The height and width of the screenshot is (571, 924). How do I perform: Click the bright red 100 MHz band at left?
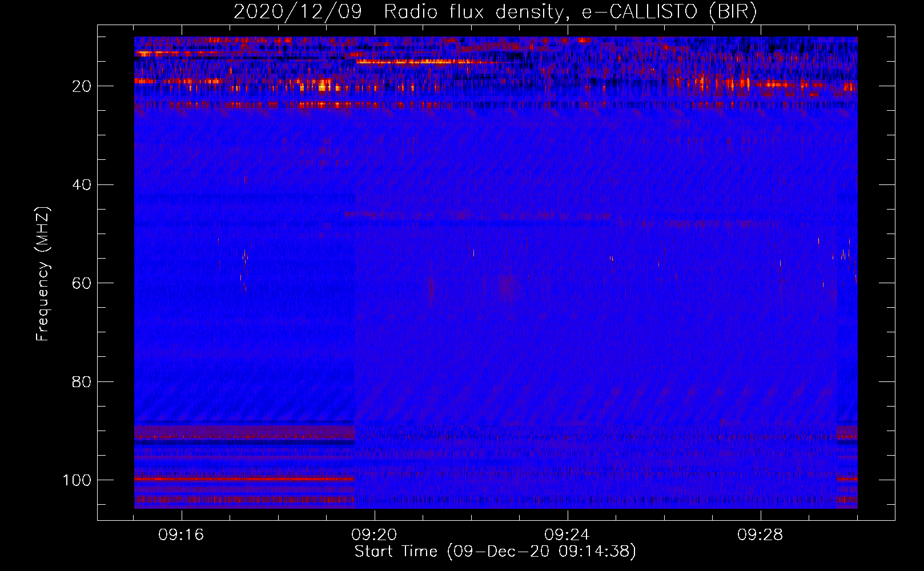pyautogui.click(x=240, y=480)
